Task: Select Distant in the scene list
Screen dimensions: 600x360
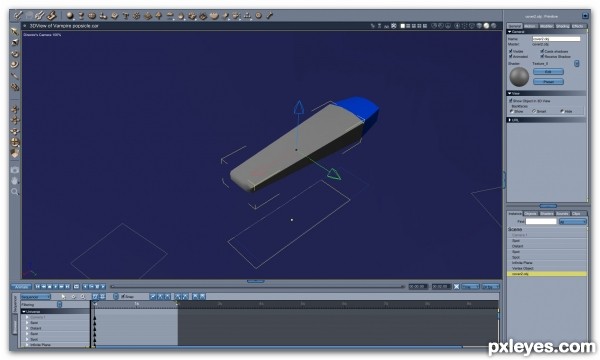Action: [x=546, y=246]
